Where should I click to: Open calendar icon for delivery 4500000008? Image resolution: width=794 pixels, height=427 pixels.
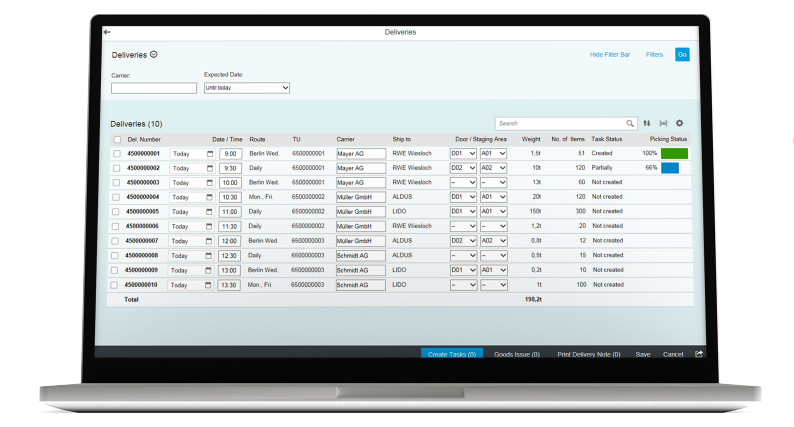[x=208, y=256]
